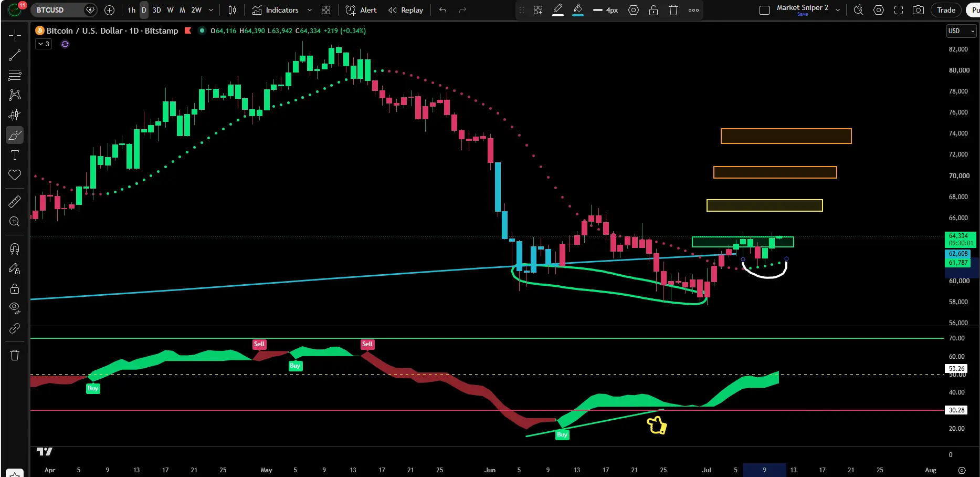Toggle magnet mode in left toolbar
Screen dimensions: 980x477
[15, 248]
